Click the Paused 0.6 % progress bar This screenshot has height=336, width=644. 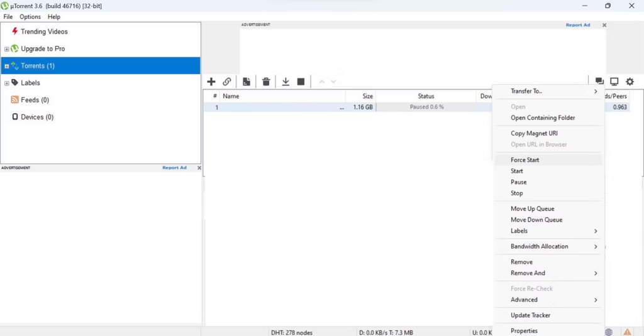click(426, 107)
